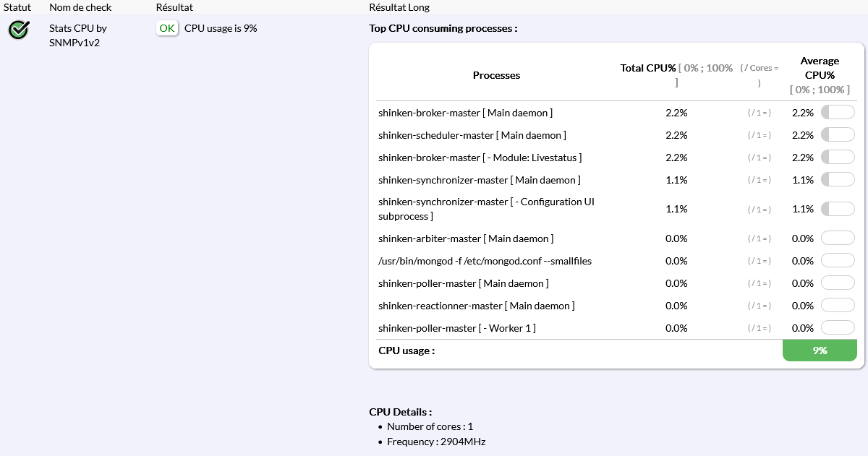This screenshot has height=456, width=868.
Task: Select the shinken-synchronizer-master Main daemon row
Action: (x=479, y=180)
